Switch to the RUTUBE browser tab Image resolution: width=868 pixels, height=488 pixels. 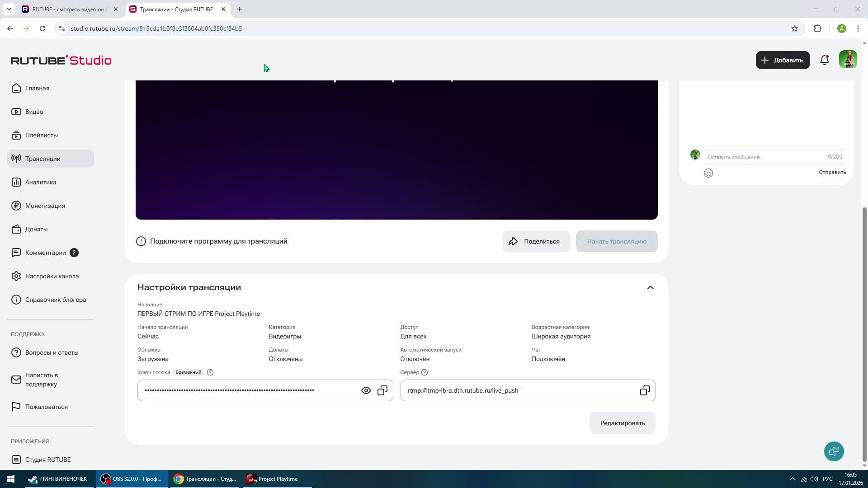coord(68,9)
